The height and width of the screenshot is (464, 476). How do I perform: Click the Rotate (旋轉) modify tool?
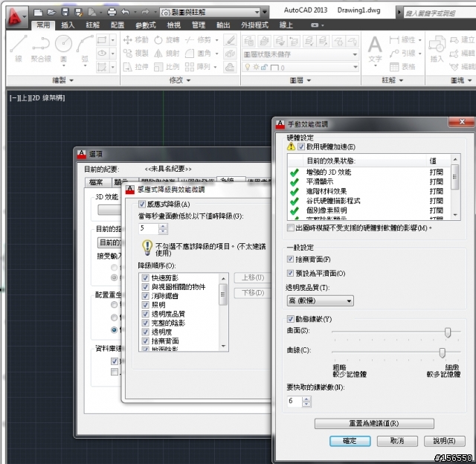coord(167,39)
